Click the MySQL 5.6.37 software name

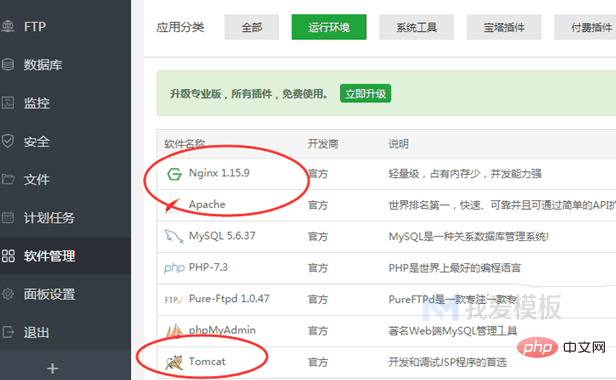click(x=222, y=236)
